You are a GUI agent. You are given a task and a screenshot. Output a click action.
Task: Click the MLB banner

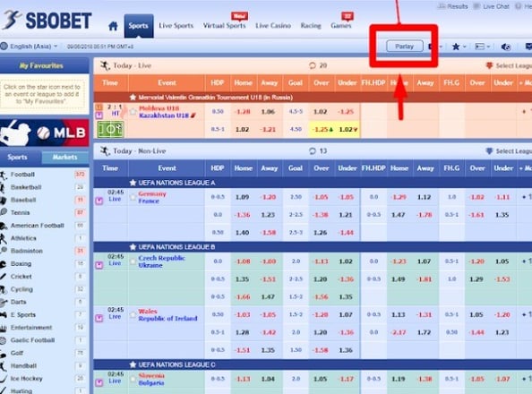click(45, 133)
